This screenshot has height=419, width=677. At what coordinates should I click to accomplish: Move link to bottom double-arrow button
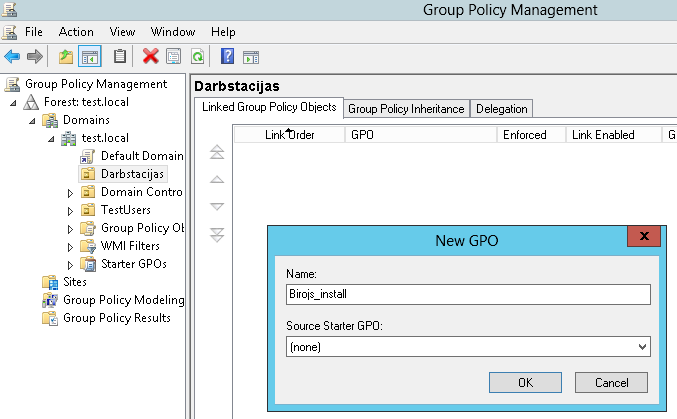point(217,235)
